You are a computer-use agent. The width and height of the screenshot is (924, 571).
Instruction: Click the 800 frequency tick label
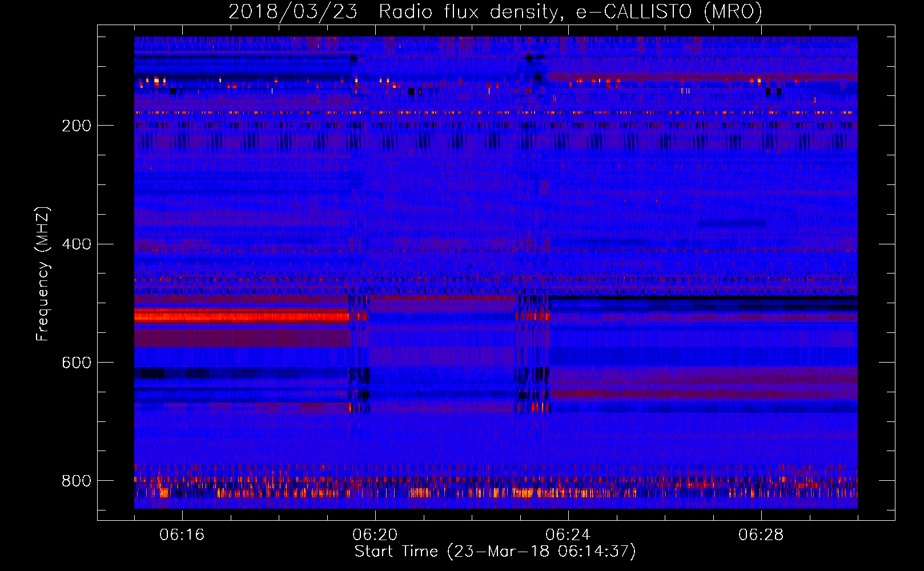[x=77, y=481]
